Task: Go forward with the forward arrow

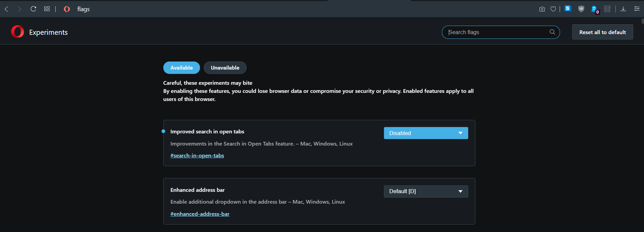Action: [20, 9]
